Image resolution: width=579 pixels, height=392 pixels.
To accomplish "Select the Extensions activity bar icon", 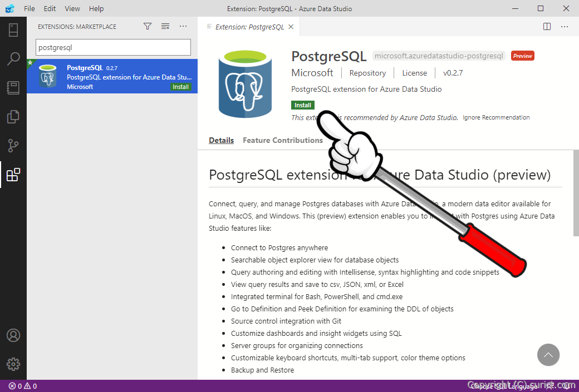I will [x=13, y=175].
